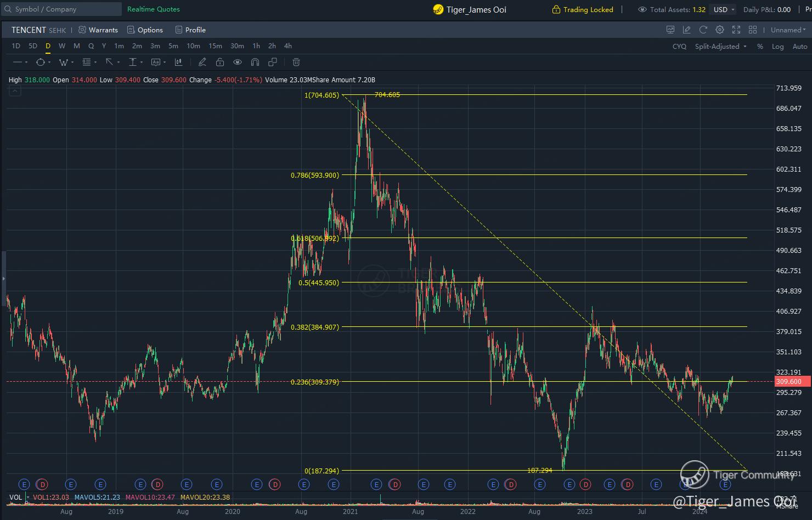This screenshot has width=812, height=520.
Task: Toggle percent scale on price axis
Action: pyautogui.click(x=760, y=47)
